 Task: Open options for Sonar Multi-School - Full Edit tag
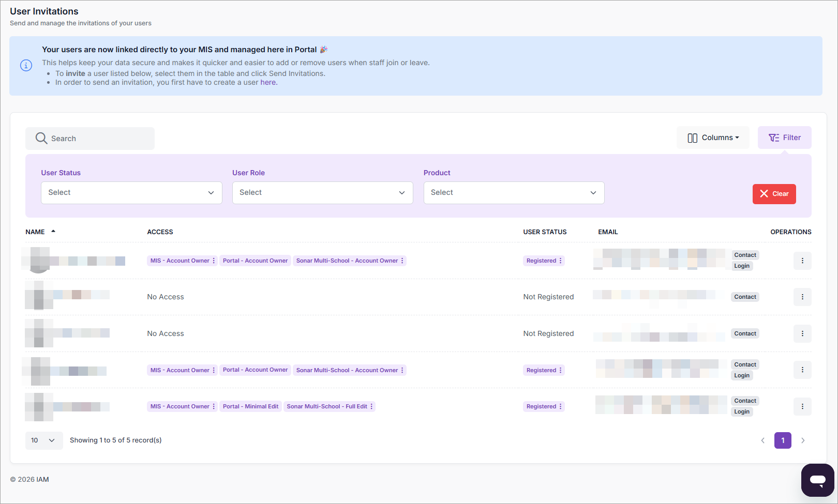[371, 407]
